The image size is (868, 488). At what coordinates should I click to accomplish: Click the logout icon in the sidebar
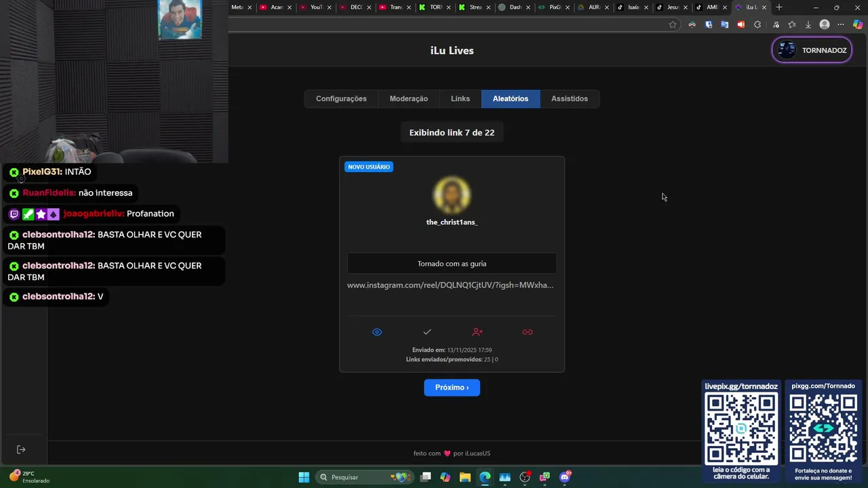[x=21, y=449]
